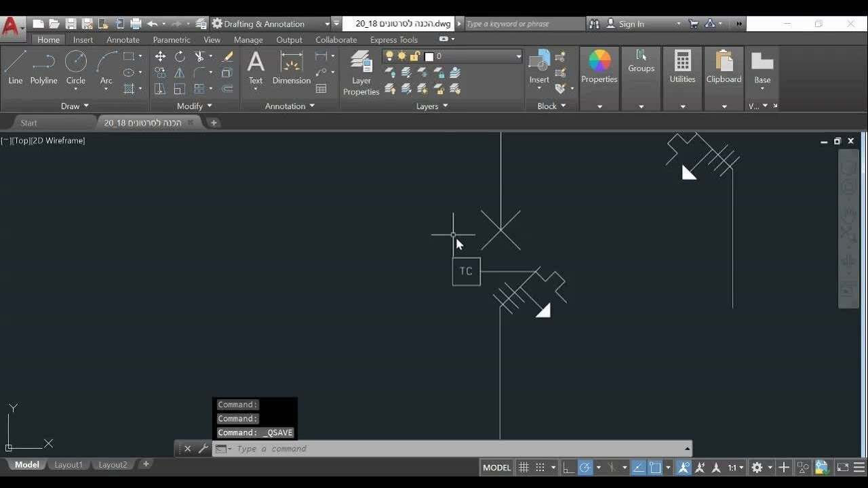The image size is (868, 488).
Task: Switch to the Parametric ribbon tab
Action: pyautogui.click(x=172, y=40)
